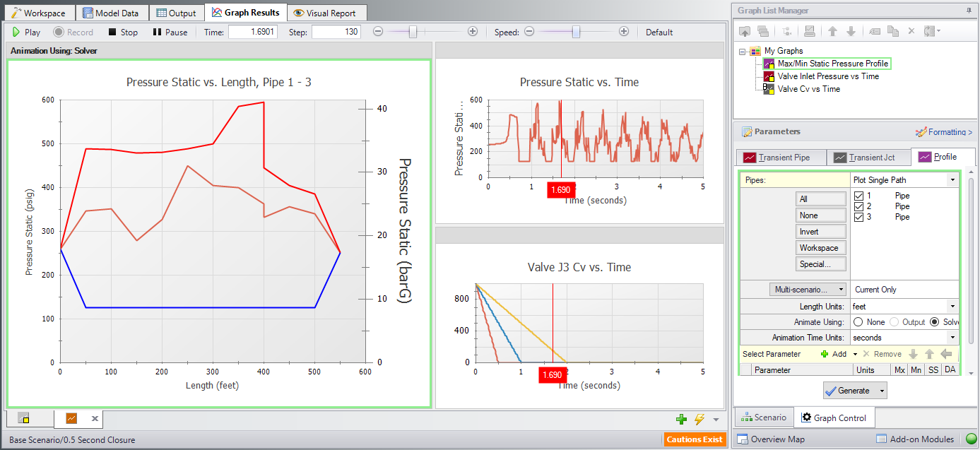The image size is (980, 450).
Task: Click the Cautions Exist button
Action: (x=695, y=438)
